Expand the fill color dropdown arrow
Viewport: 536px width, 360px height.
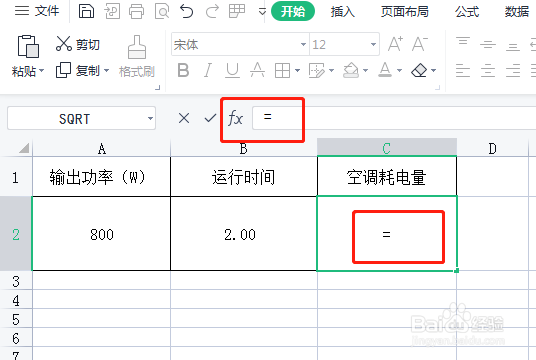(x=365, y=70)
